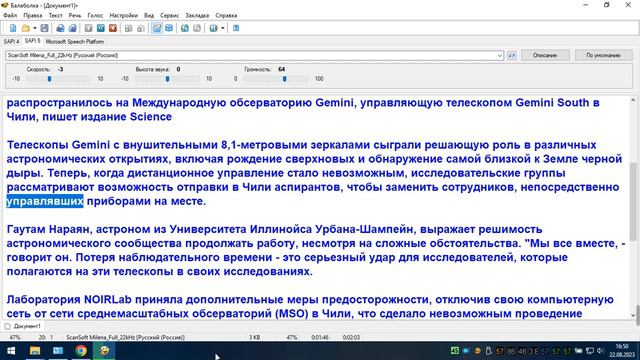
Task: Click the voice name in the status bar
Action: click(x=125, y=338)
